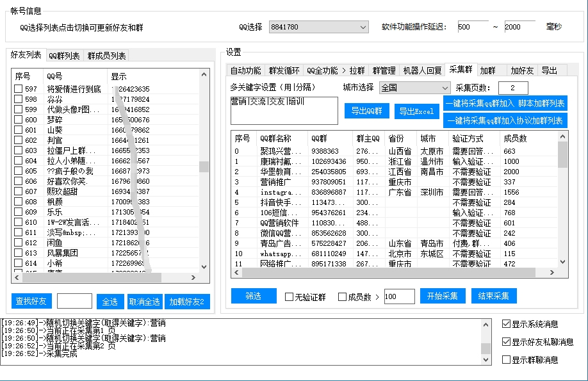588x381 pixels.
Task: Click the 采集页数 field
Action: click(x=513, y=88)
